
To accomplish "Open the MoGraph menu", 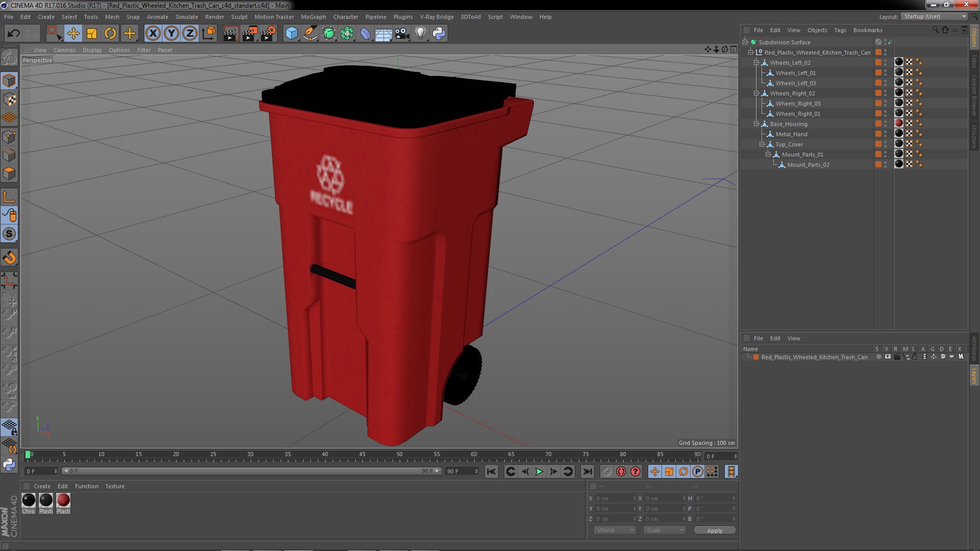I will click(x=313, y=17).
